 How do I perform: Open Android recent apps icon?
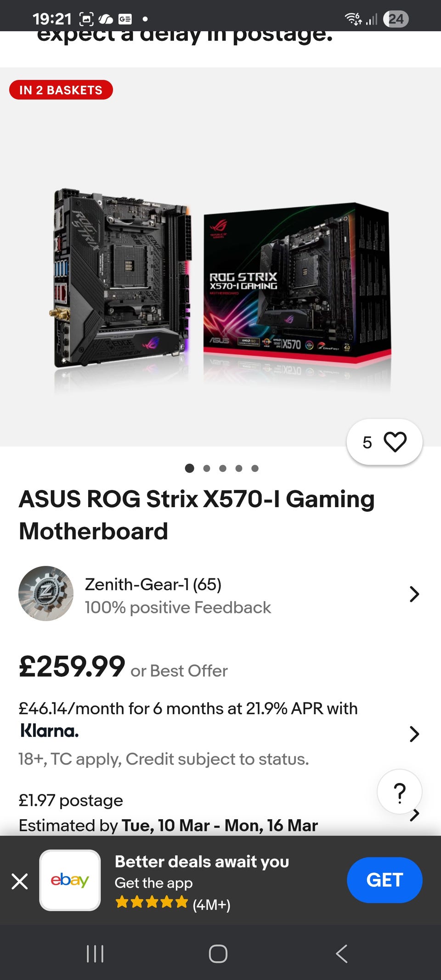pyautogui.click(x=95, y=954)
